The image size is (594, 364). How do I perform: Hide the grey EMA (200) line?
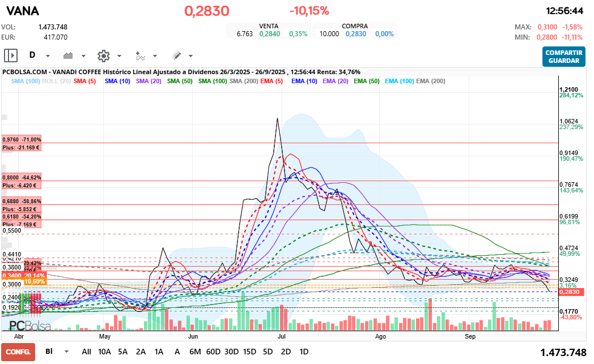click(430, 81)
